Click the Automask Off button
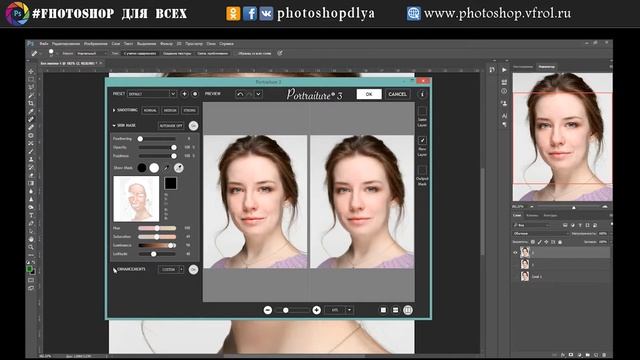This screenshot has width=640, height=360. click(171, 126)
